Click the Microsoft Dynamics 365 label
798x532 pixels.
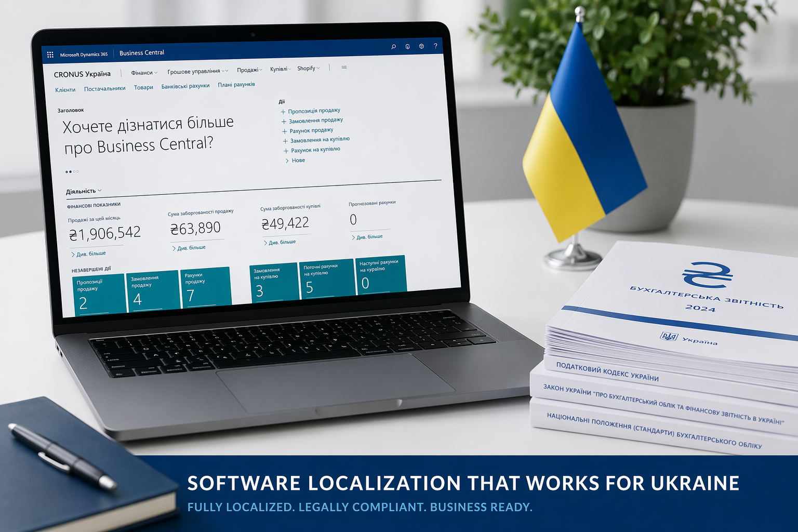click(x=84, y=55)
